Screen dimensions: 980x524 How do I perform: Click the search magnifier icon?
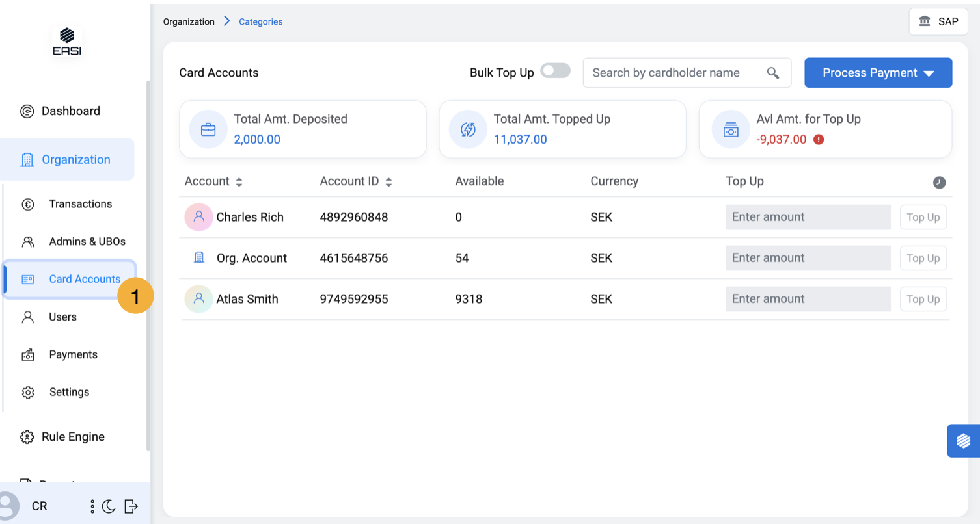(773, 73)
